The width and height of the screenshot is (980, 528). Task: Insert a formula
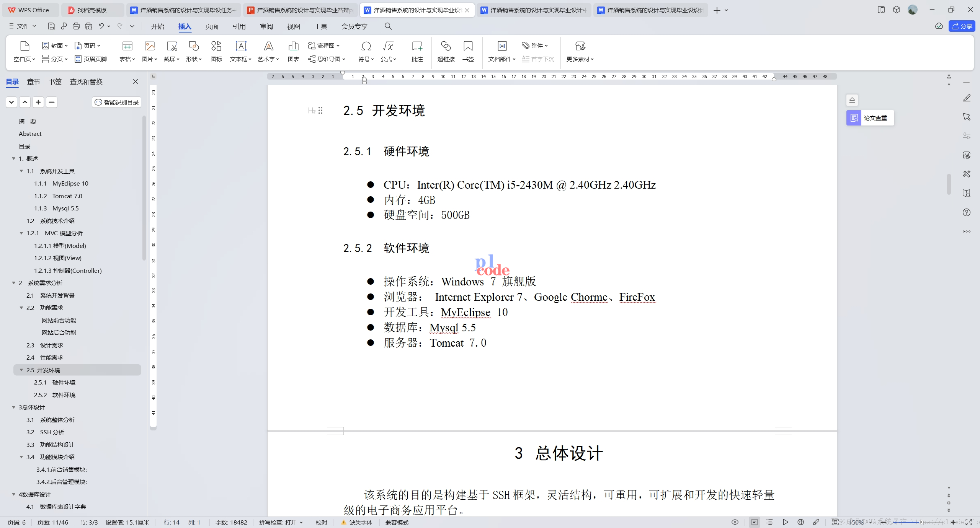[388, 52]
